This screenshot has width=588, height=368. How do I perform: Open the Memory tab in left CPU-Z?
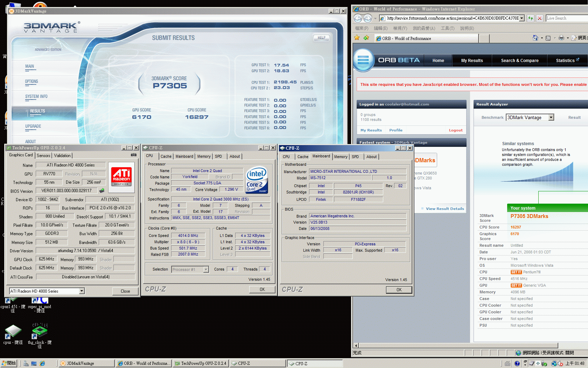204,157
